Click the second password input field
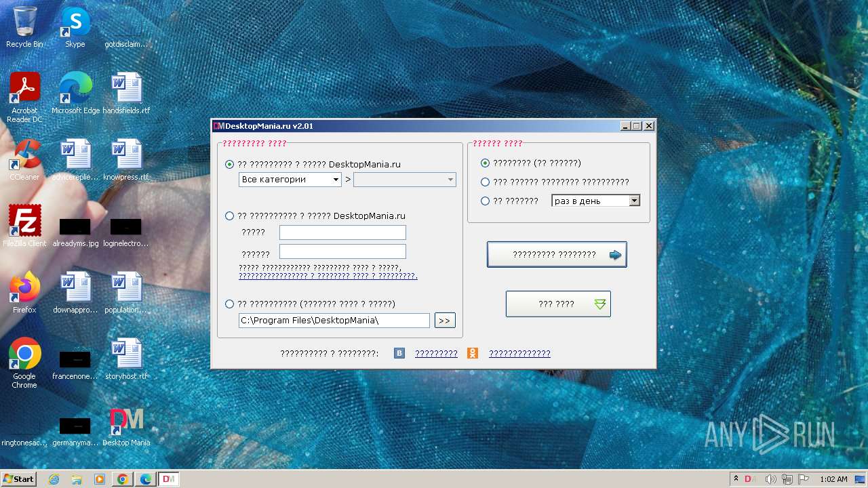Screen dimensions: 868x488 [x=342, y=251]
